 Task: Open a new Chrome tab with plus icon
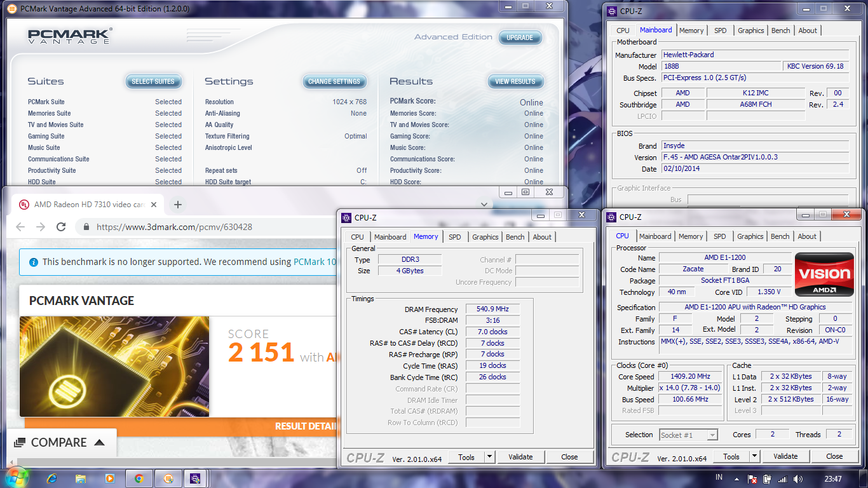(x=178, y=205)
